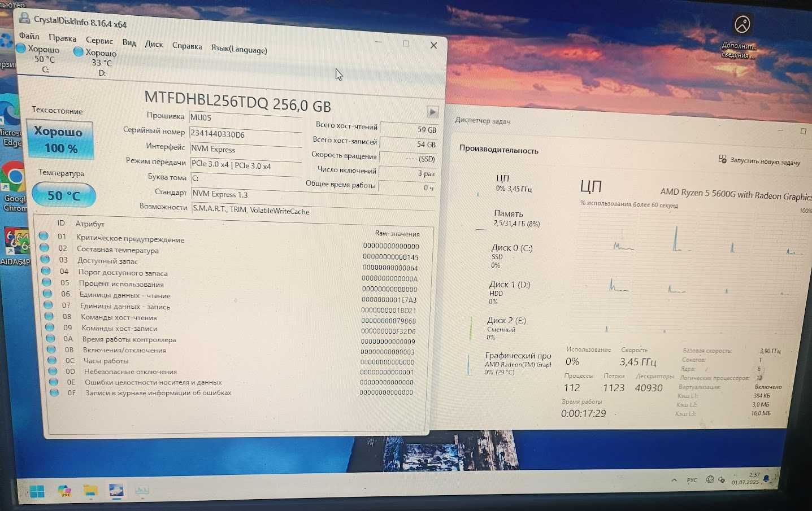
Task: Select drive D: status at 33 °C
Action: coord(97,62)
